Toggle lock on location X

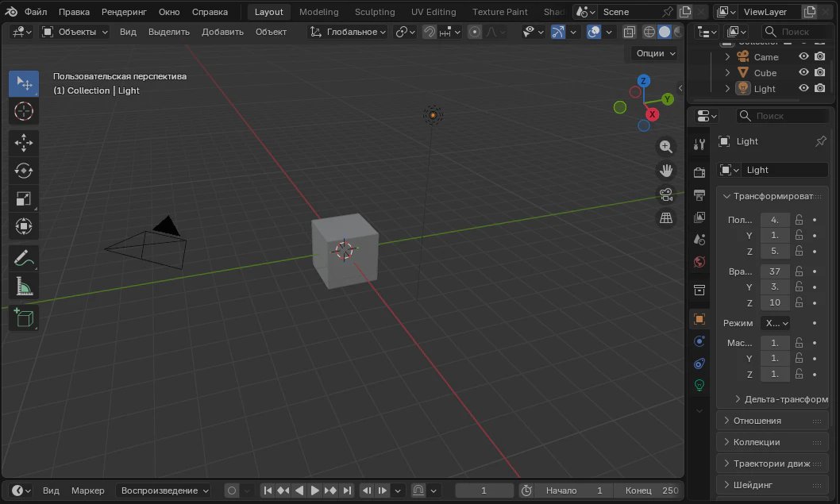pyautogui.click(x=799, y=220)
